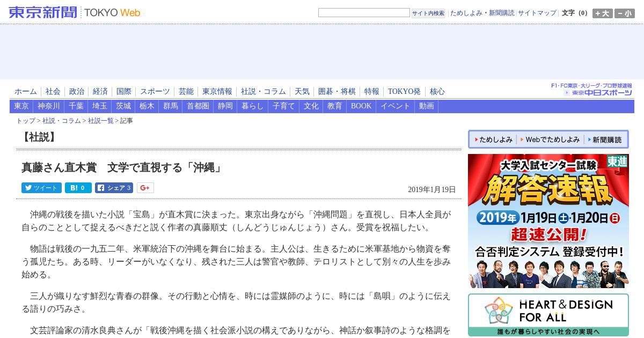The height and width of the screenshot is (338, 644).
Task: Open the 天気 section
Action: [x=302, y=91]
